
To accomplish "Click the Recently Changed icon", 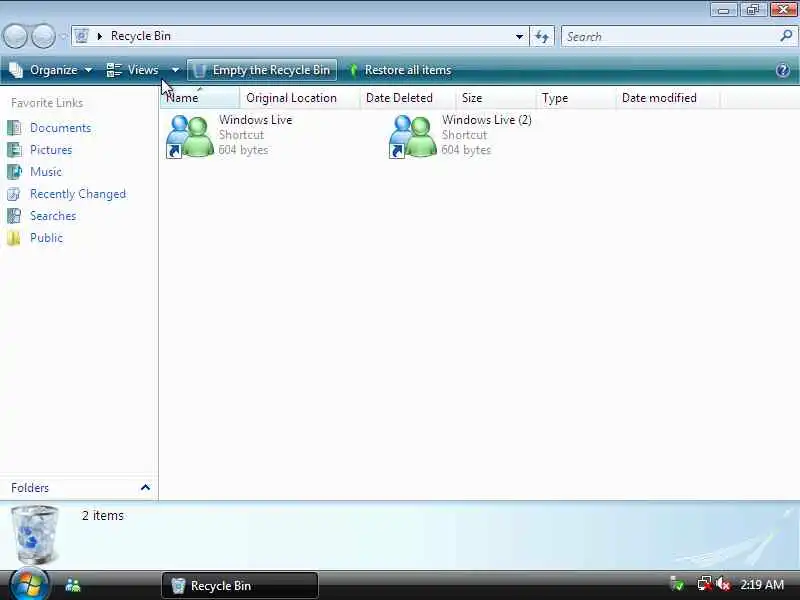I will pyautogui.click(x=14, y=194).
